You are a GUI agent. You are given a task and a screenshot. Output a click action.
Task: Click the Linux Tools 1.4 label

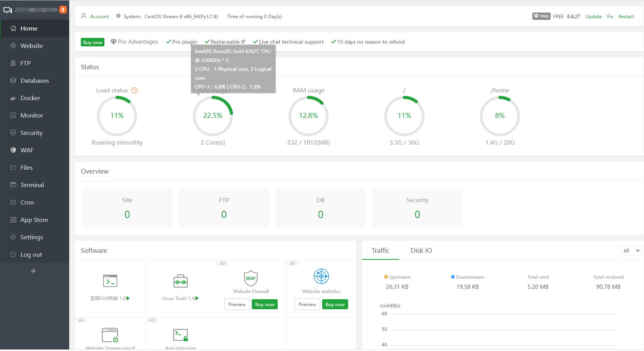point(178,298)
